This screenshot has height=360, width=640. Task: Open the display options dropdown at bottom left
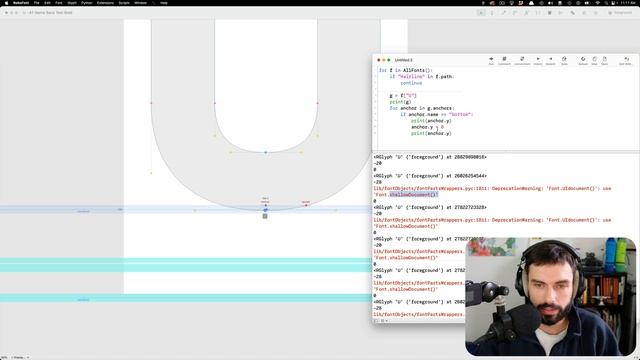pyautogui.click(x=20, y=358)
